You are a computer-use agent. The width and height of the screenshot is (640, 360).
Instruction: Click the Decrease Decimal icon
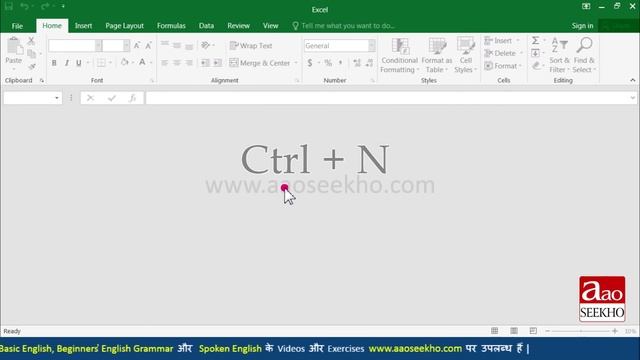370,63
